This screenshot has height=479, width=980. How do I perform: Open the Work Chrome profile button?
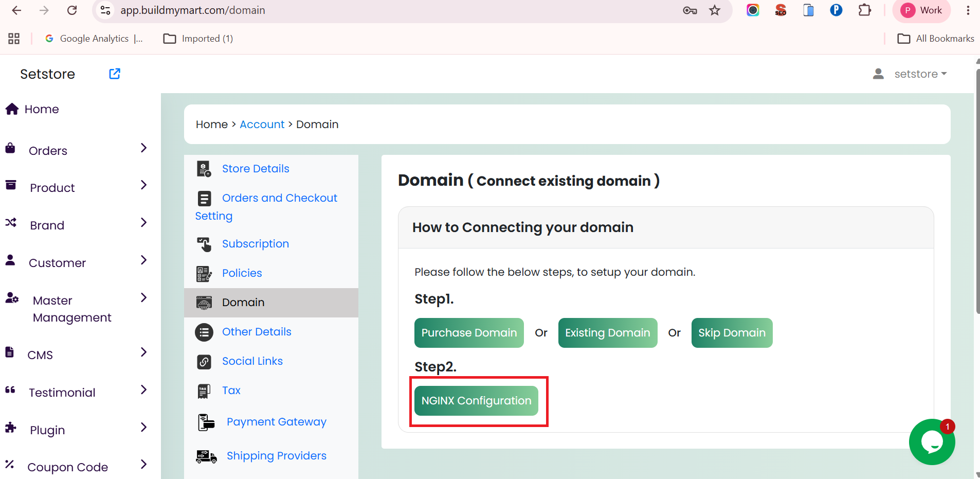pyautogui.click(x=922, y=10)
